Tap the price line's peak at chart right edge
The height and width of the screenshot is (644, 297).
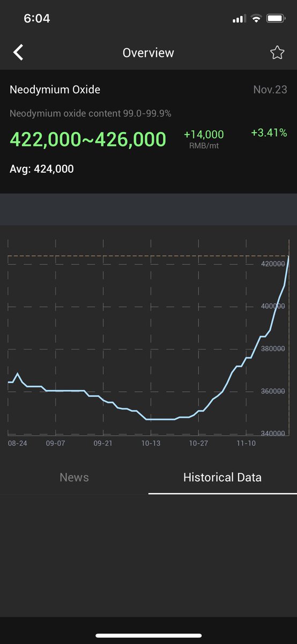(x=288, y=258)
